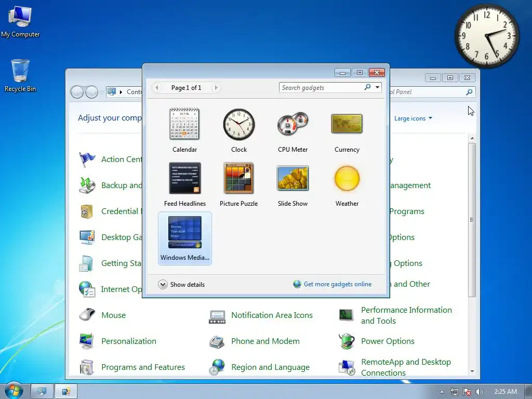Click Control Panel search box
532x399 pixels.
coord(428,92)
